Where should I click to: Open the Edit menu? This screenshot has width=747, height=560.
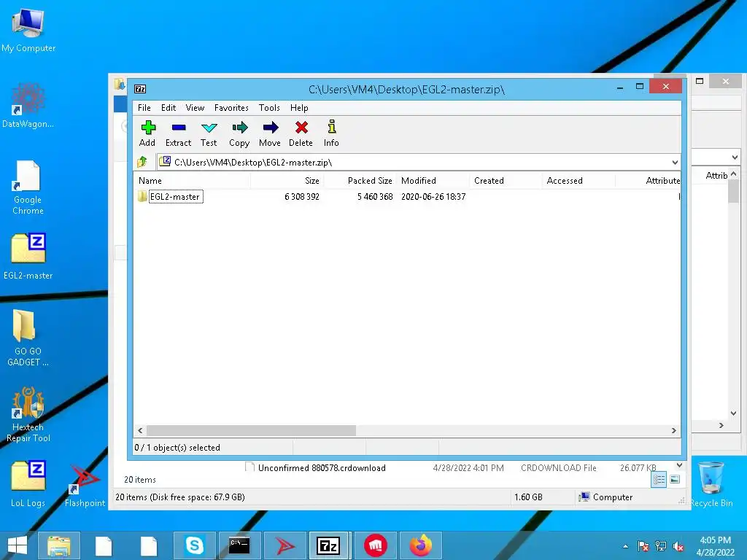[x=169, y=108]
